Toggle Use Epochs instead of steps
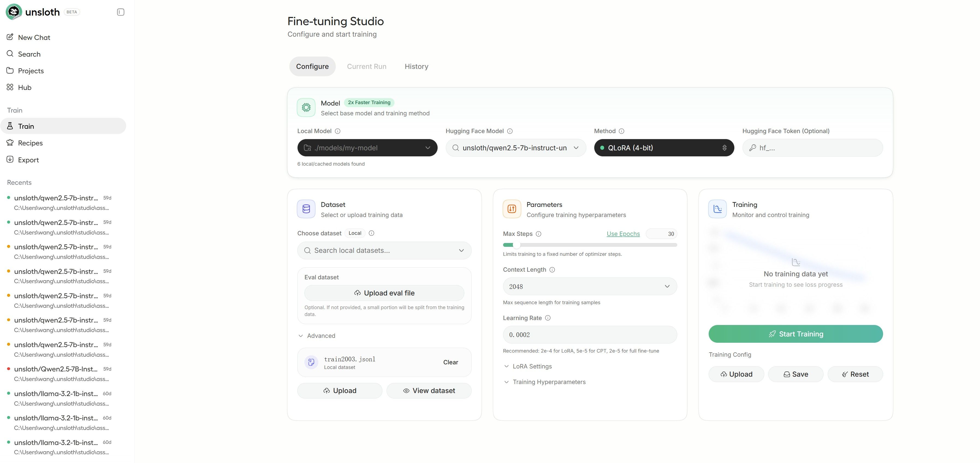The height and width of the screenshot is (463, 980). point(623,234)
